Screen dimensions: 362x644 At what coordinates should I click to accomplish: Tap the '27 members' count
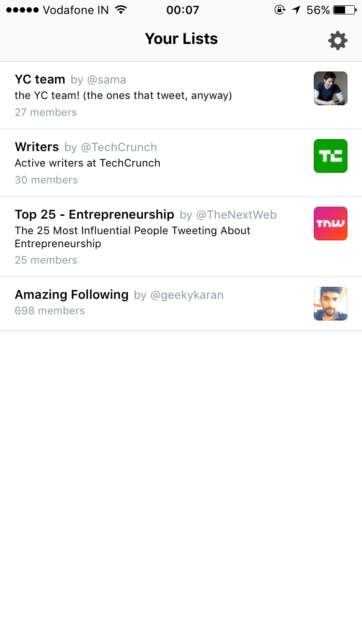pos(46,112)
